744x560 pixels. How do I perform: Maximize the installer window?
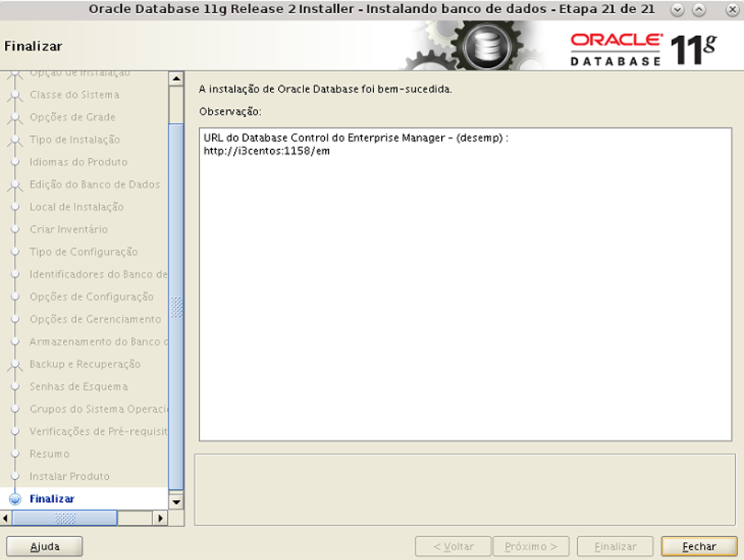(x=699, y=10)
